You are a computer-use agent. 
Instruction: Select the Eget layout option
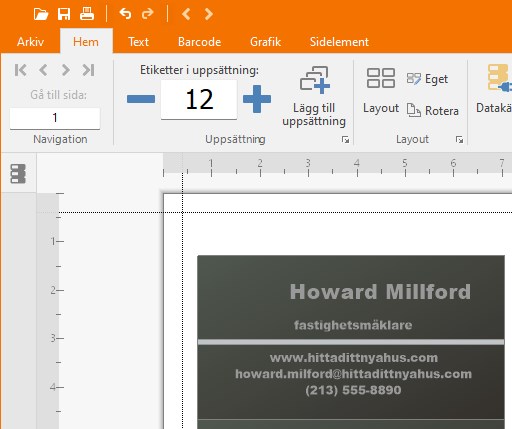(x=427, y=79)
